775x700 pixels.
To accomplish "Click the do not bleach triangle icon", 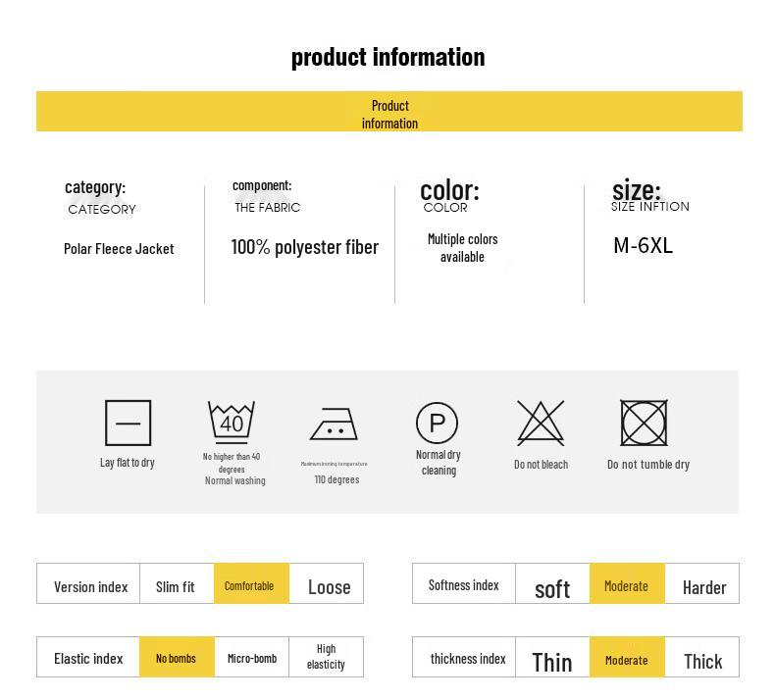I will coord(541,423).
